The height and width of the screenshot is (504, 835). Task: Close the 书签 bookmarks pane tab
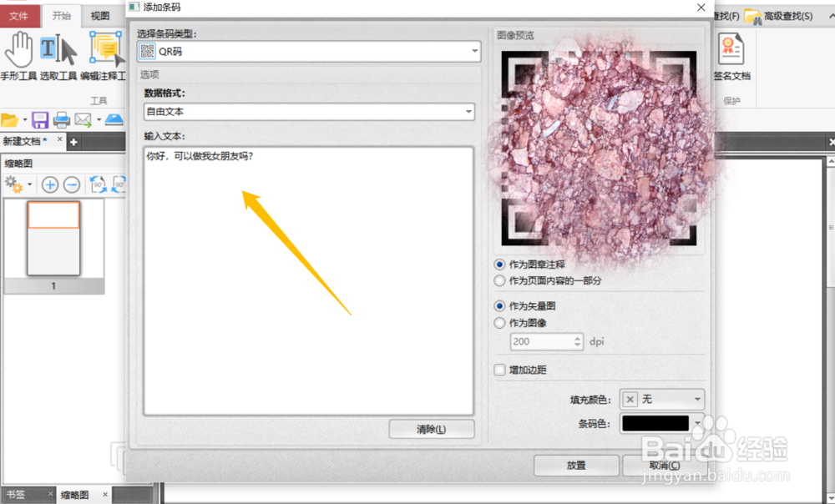point(51,494)
